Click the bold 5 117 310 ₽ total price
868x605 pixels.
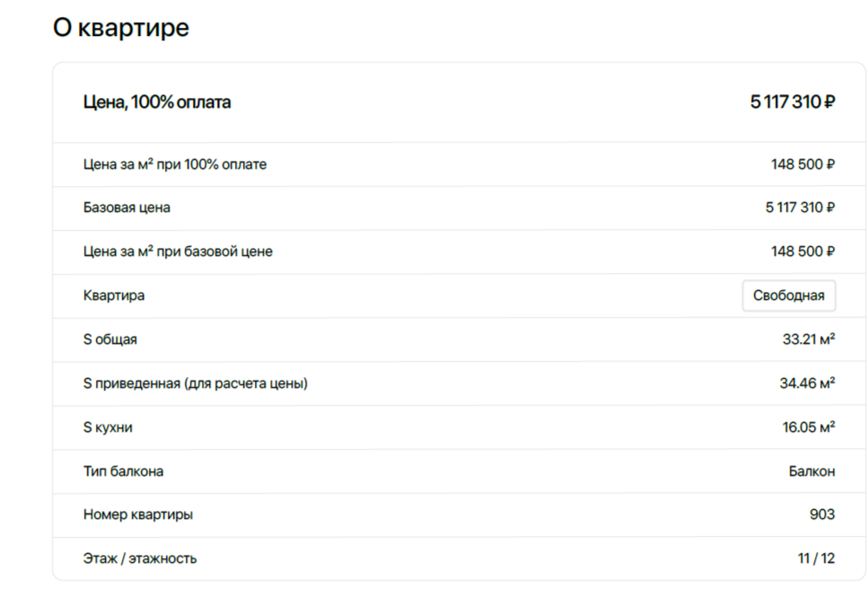point(793,102)
